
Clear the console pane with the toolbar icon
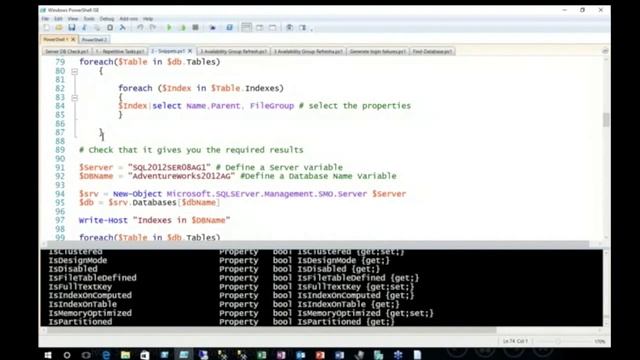pos(122,28)
